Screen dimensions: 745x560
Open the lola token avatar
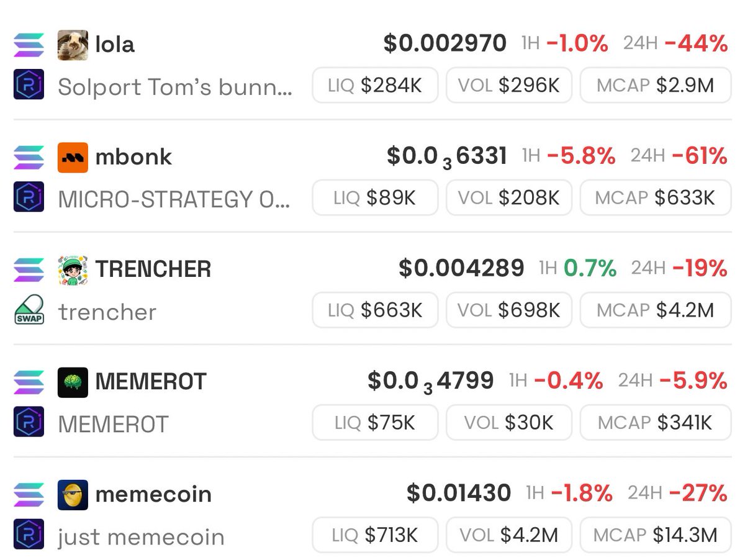point(73,45)
